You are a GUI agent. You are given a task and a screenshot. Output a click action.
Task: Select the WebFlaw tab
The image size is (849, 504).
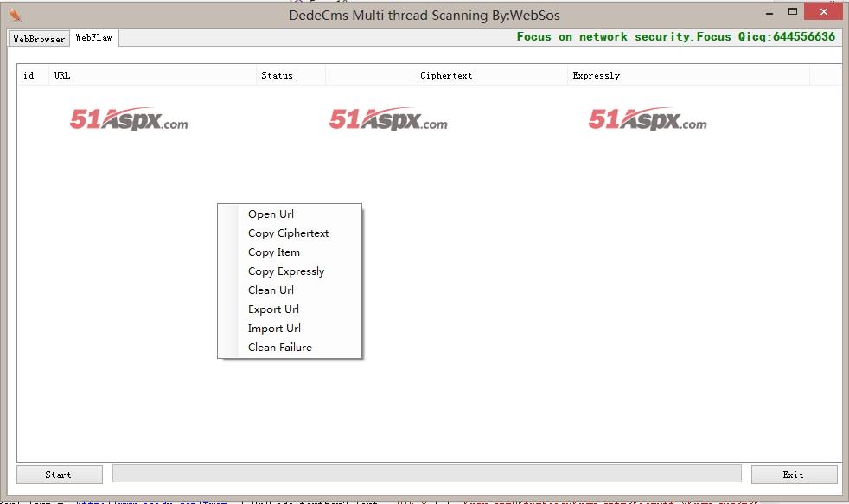click(x=94, y=37)
